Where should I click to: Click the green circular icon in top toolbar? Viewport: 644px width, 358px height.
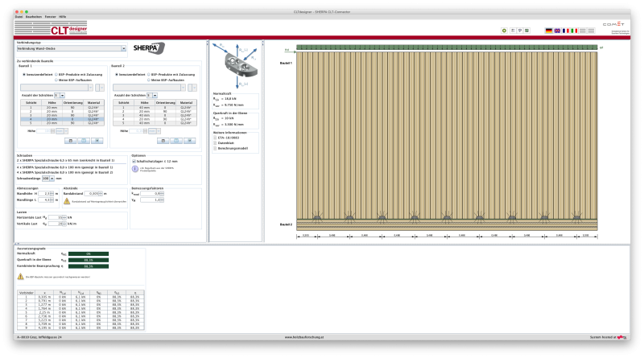pyautogui.click(x=505, y=31)
